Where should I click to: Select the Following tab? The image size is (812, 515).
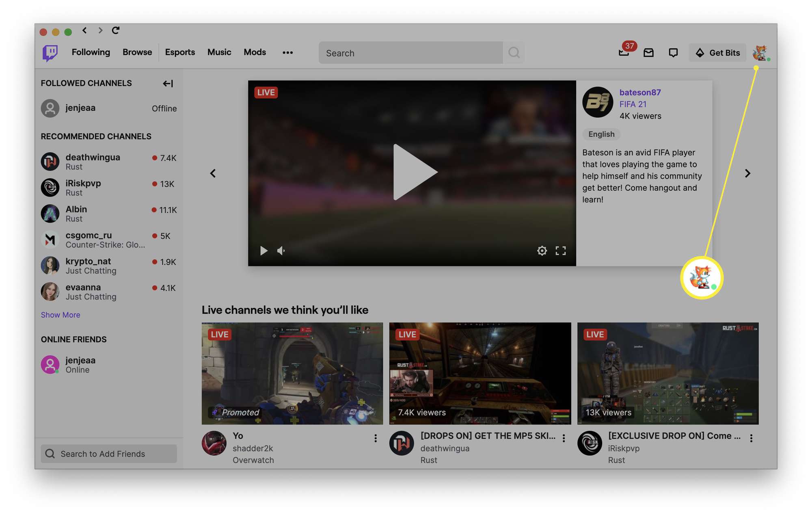click(x=91, y=53)
